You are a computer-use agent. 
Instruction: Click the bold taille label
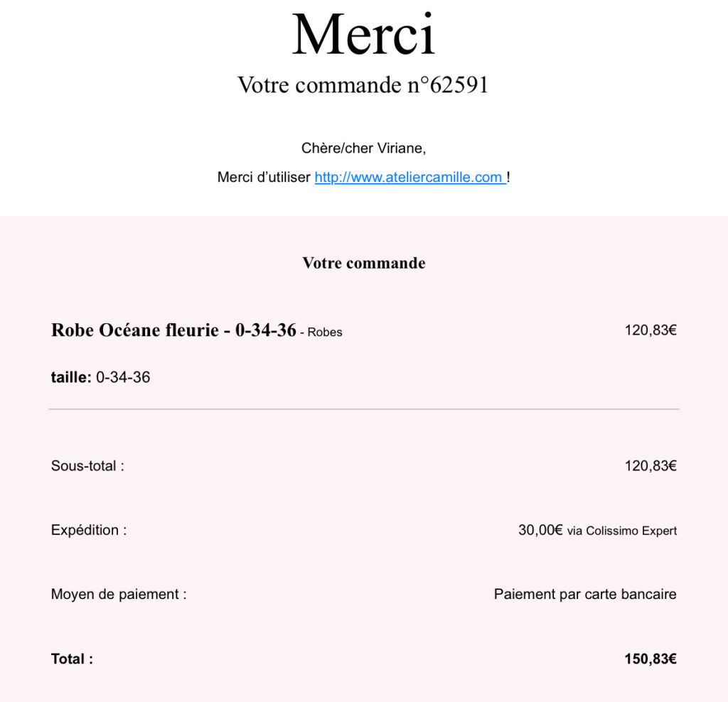[x=71, y=377]
